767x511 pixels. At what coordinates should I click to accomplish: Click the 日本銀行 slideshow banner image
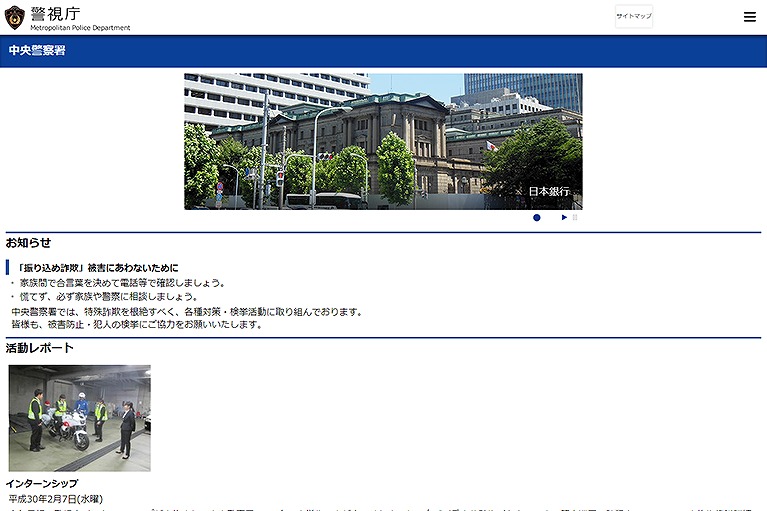click(383, 141)
